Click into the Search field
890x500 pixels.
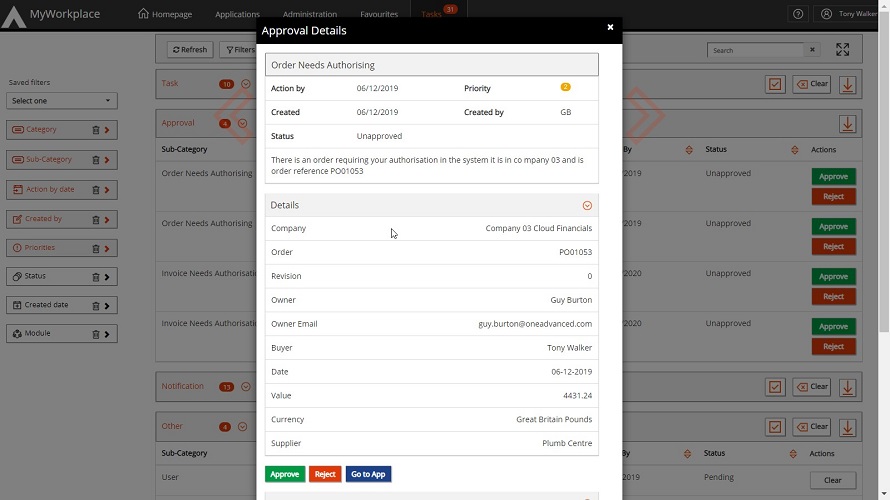click(x=755, y=51)
